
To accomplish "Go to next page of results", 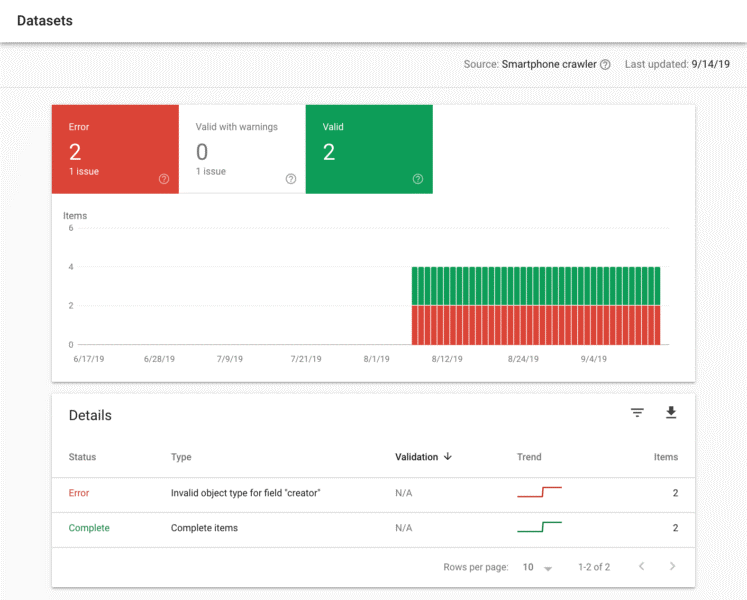I will (673, 567).
